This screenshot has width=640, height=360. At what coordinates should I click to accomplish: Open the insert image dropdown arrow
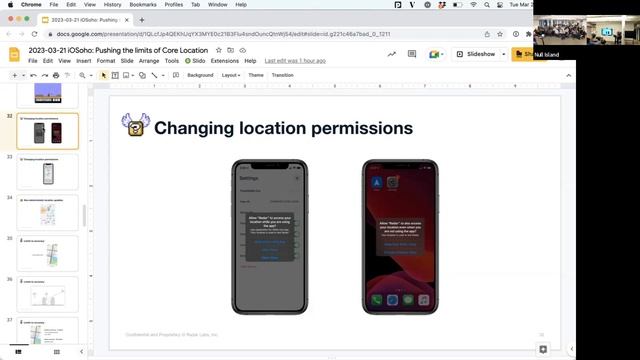[133, 75]
